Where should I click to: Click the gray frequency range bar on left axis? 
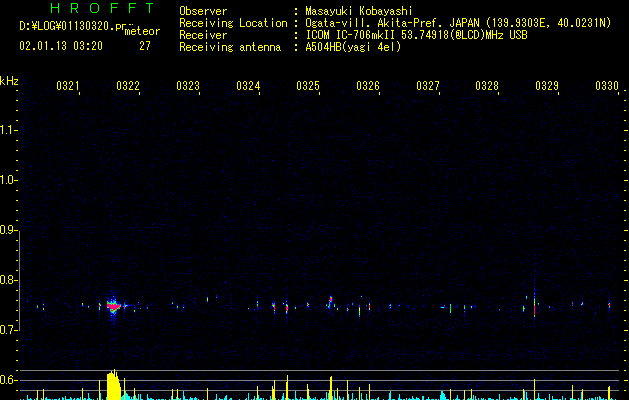[19, 281]
